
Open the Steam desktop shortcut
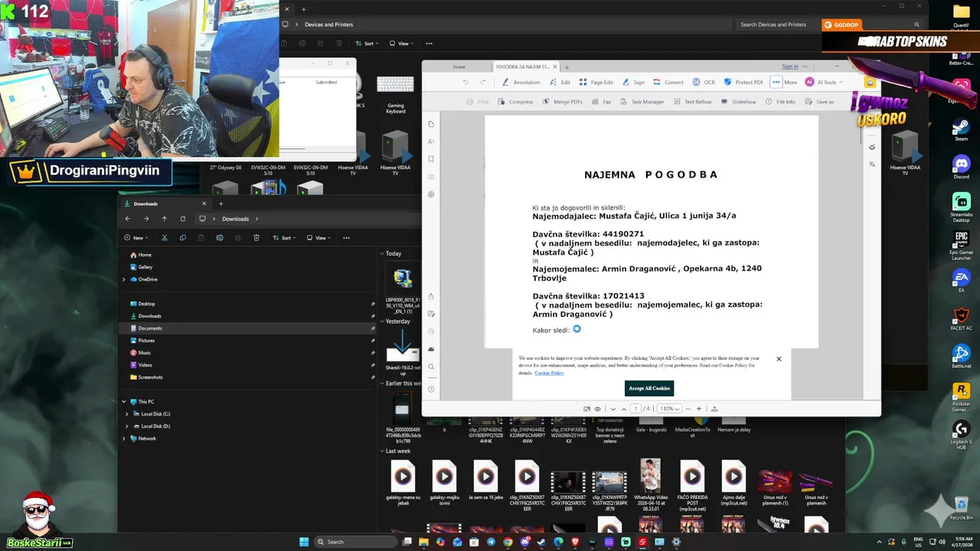(961, 129)
